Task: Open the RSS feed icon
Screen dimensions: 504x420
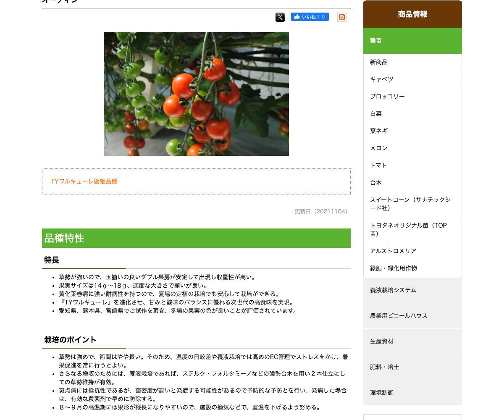Action: coord(342,17)
